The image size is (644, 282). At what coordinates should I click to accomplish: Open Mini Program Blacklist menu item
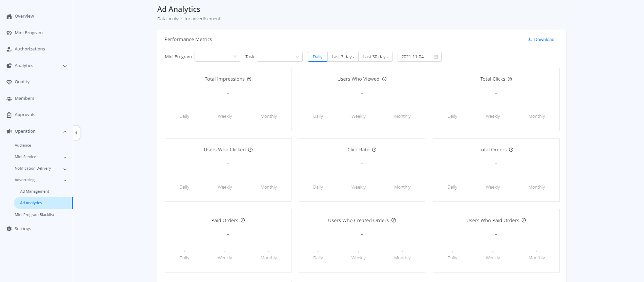point(34,215)
